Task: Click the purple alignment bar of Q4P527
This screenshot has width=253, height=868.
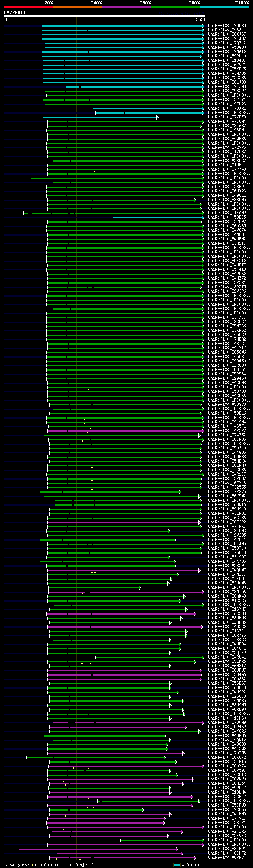Action: click(126, 431)
